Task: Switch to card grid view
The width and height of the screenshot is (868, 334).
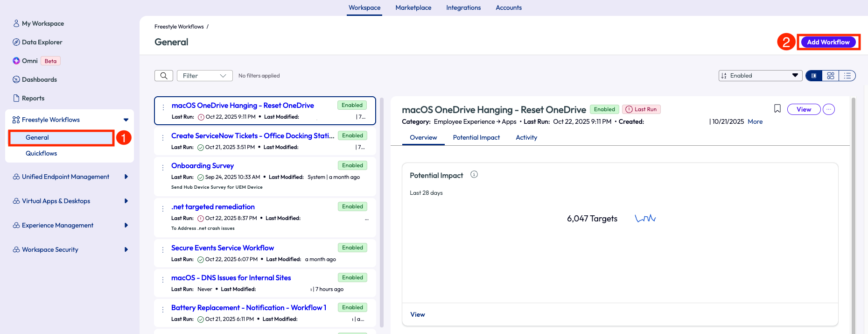Action: pyautogui.click(x=831, y=76)
